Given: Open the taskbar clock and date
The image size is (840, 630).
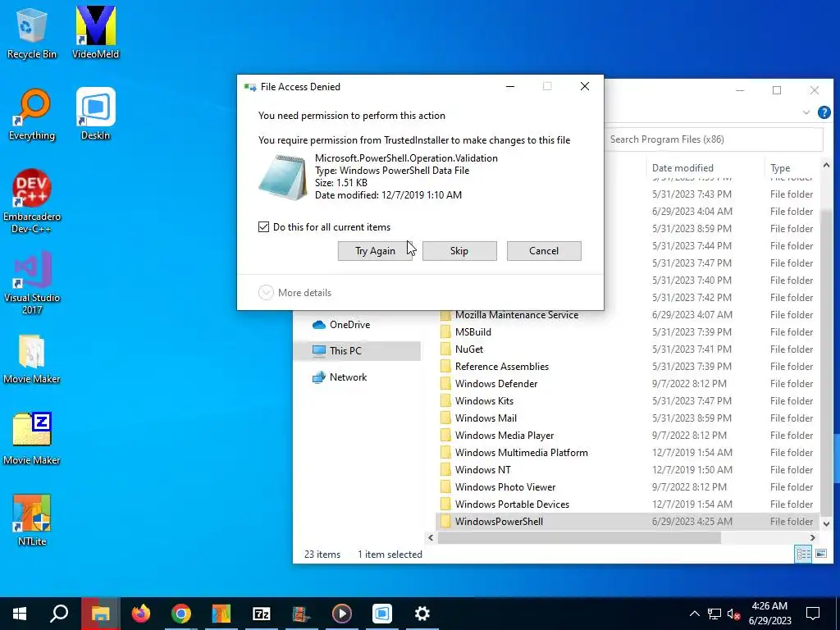Looking at the screenshot, I should coord(769,614).
